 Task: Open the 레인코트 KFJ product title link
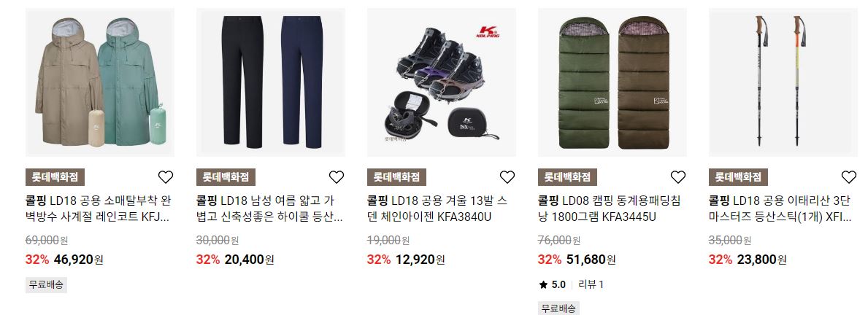97,209
